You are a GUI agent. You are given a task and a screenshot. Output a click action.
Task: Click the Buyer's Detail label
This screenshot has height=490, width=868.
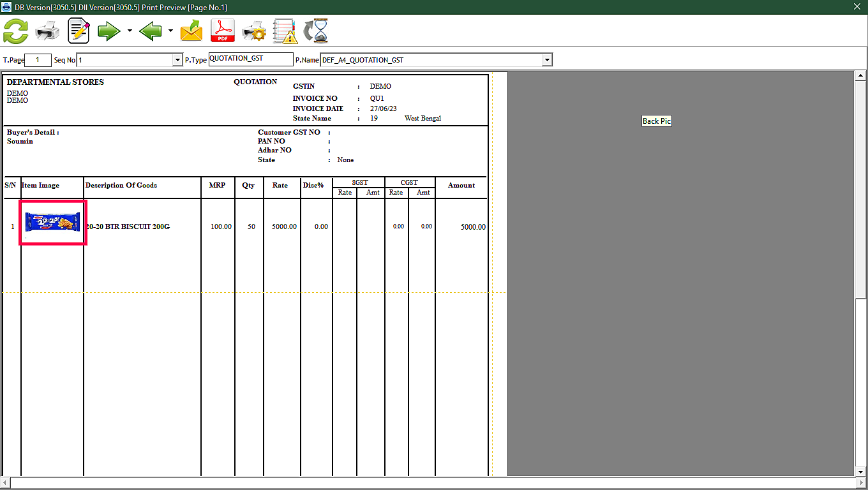(x=33, y=133)
